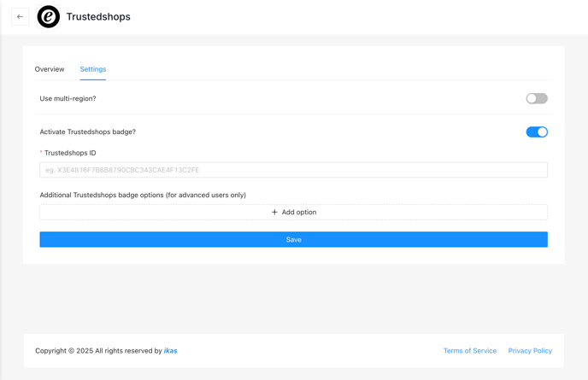
Task: Open Terms of Service
Action: (x=470, y=351)
